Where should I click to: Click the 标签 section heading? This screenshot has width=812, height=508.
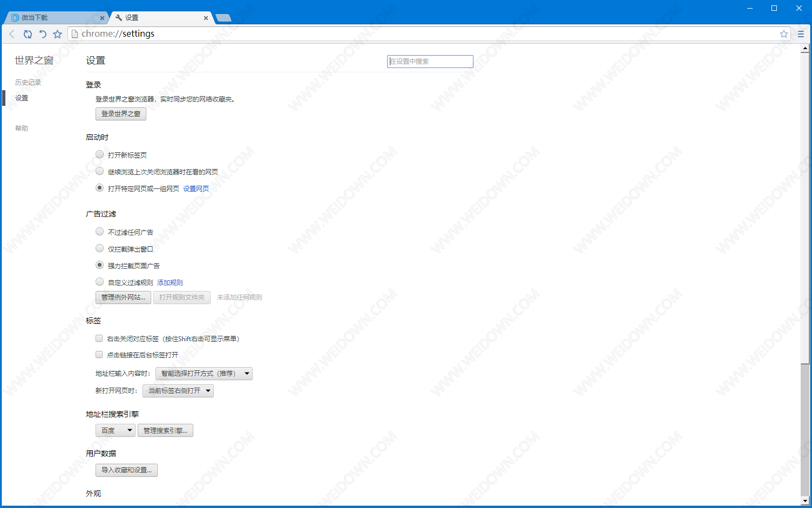click(x=93, y=321)
